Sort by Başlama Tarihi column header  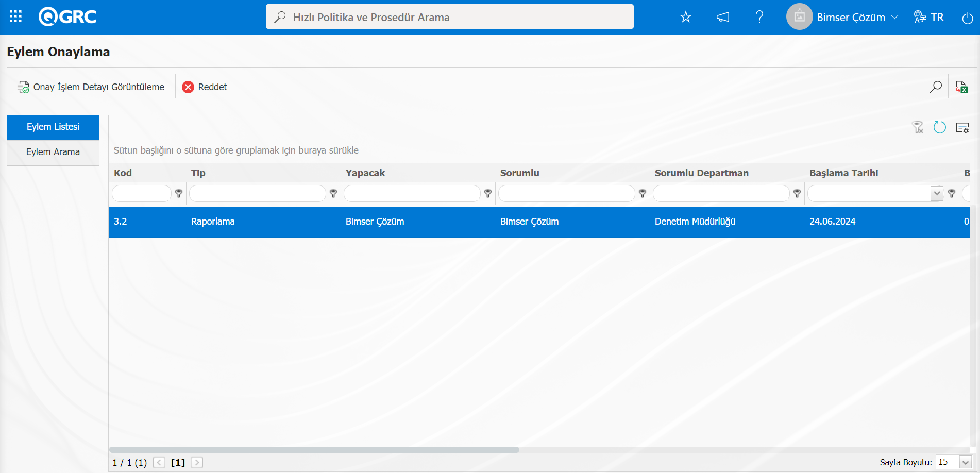click(x=843, y=173)
